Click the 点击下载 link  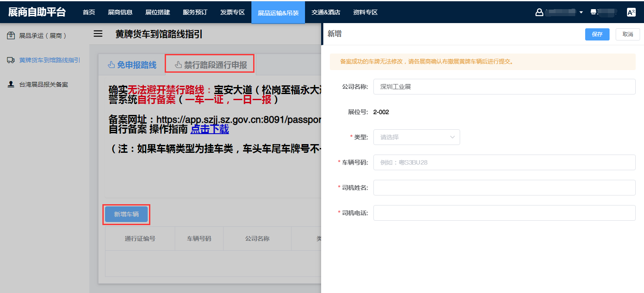[210, 129]
